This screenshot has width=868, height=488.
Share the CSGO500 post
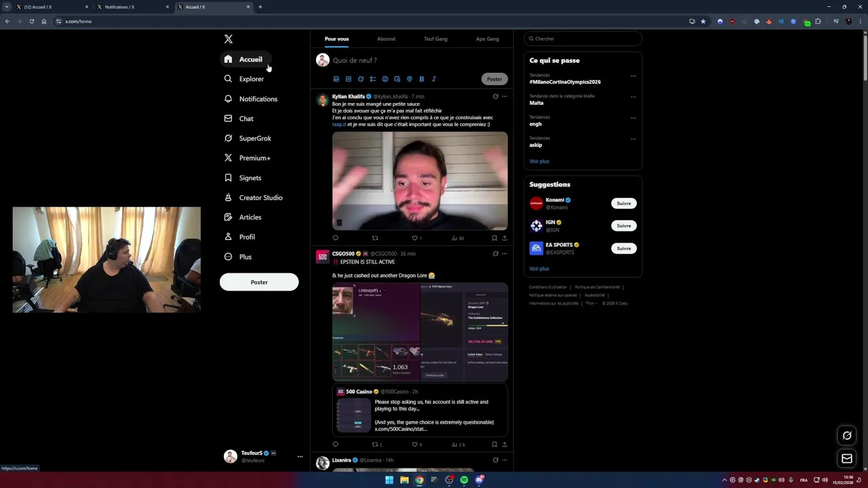504,445
